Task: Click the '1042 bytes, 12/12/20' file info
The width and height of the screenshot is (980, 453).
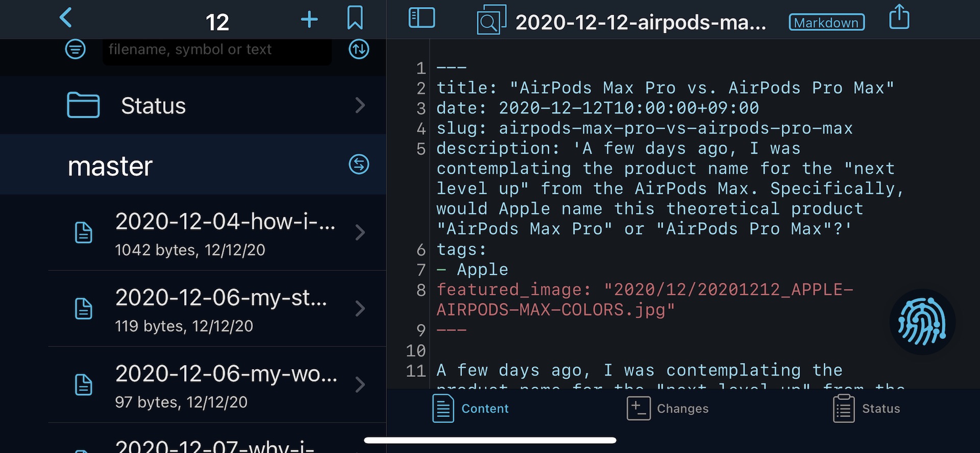Action: point(190,250)
